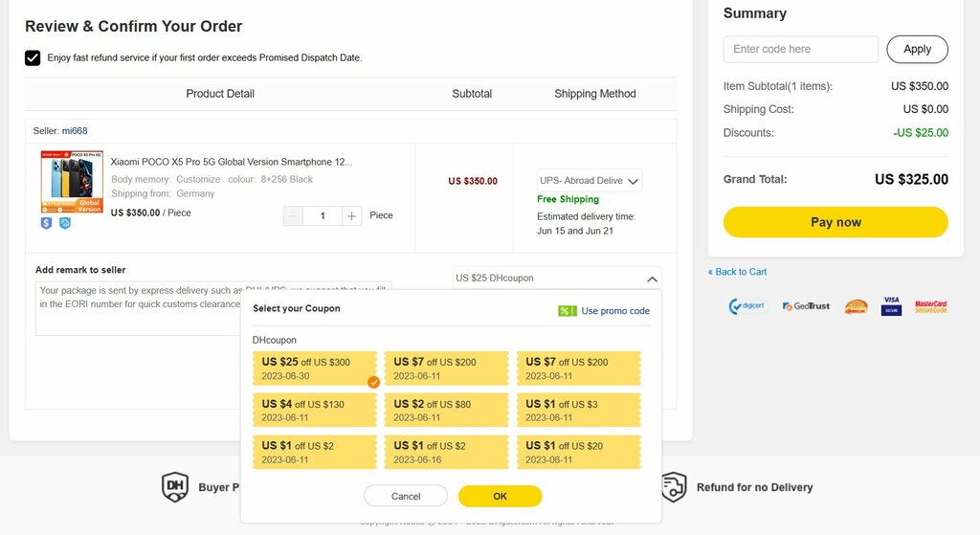Image resolution: width=980 pixels, height=535 pixels.
Task: Click the MasterCard SecureCode badge
Action: tap(931, 306)
